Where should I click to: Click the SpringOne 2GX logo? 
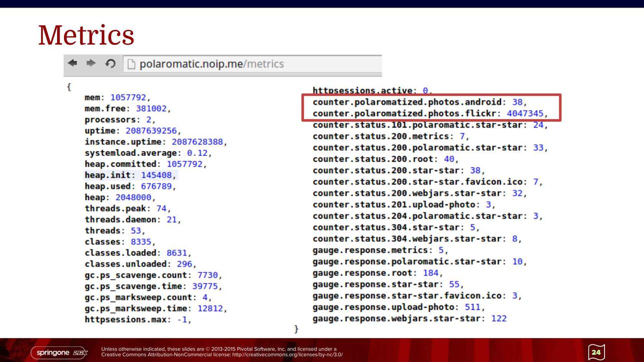coord(59,353)
